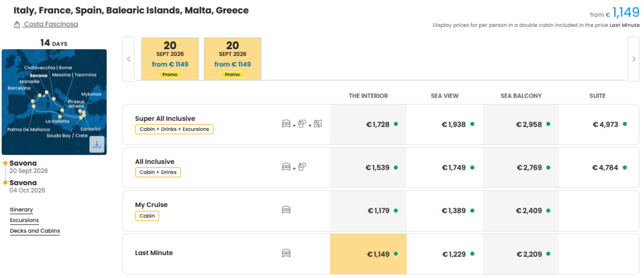The width and height of the screenshot is (644, 278).
Task: Choose Super All Inclusive Suite price €4,973
Action: coord(599,124)
